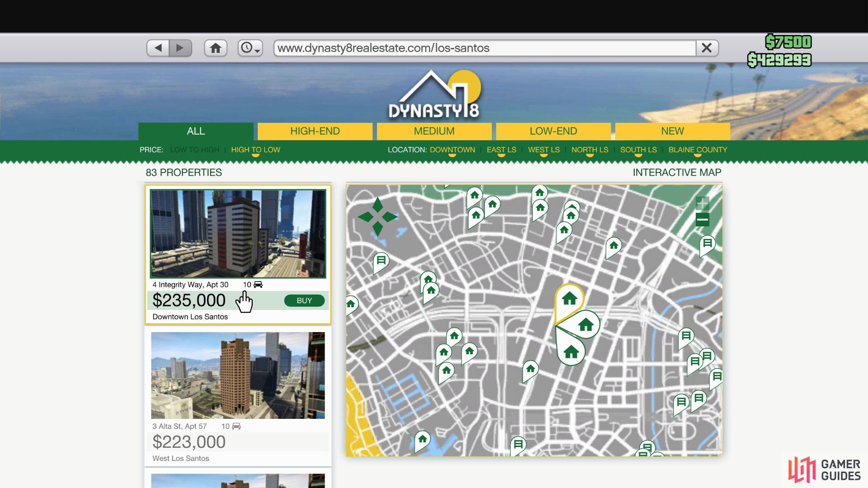Toggle the NORTH LS location filter
The width and height of the screenshot is (868, 488).
590,150
